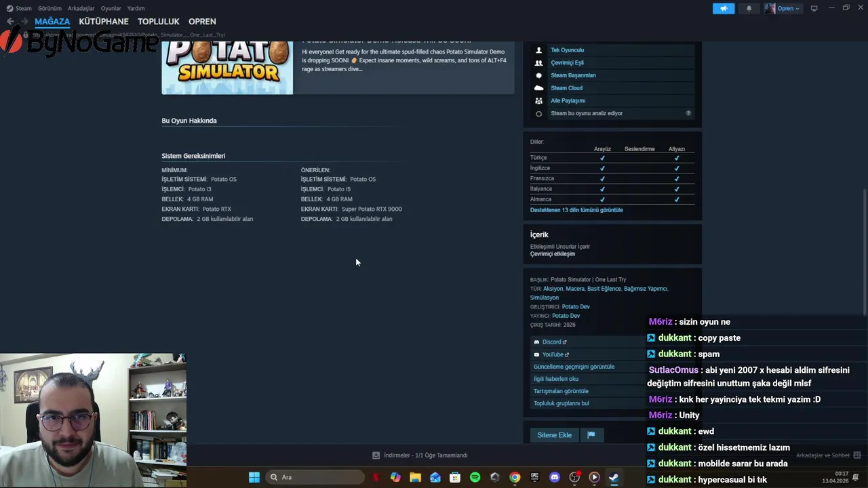Click the Bağımsız Yapımcı genre link
868x488 pixels.
point(646,289)
